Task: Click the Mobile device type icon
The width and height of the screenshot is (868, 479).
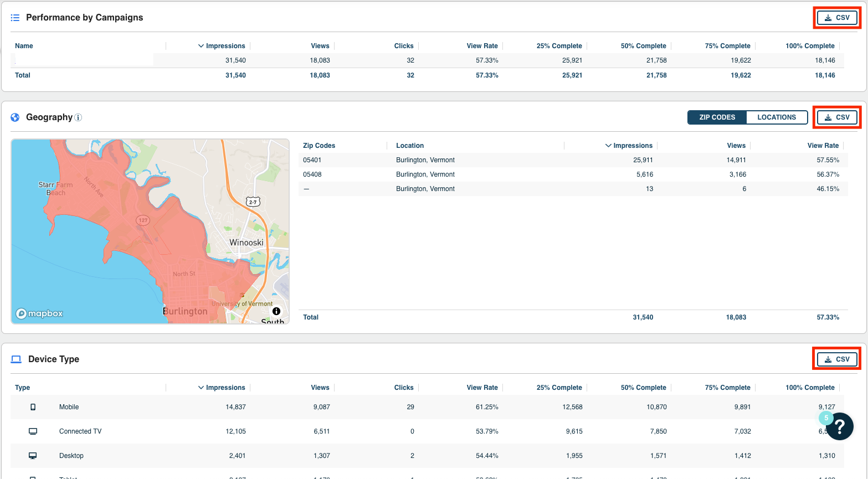Action: [x=33, y=407]
